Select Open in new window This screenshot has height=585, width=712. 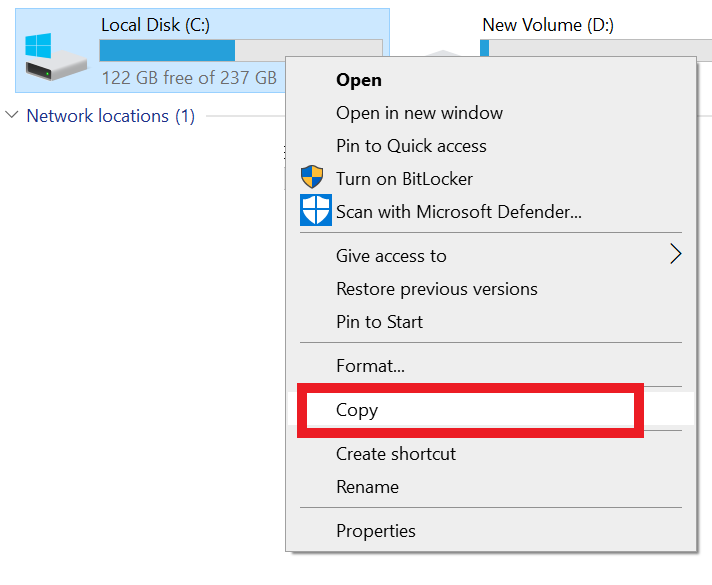pos(419,113)
